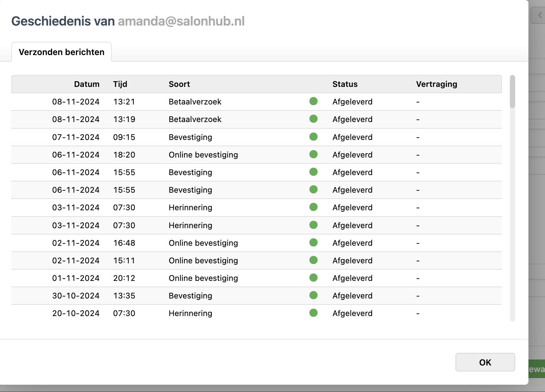545x392 pixels.
Task: Select the 15:11 Online bevestiging row
Action: click(x=203, y=261)
